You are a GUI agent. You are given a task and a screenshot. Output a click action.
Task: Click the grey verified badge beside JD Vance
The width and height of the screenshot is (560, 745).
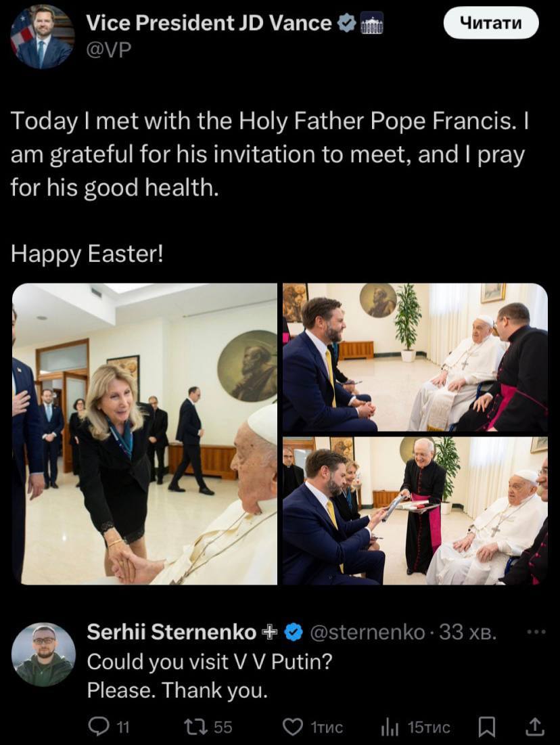pos(346,24)
